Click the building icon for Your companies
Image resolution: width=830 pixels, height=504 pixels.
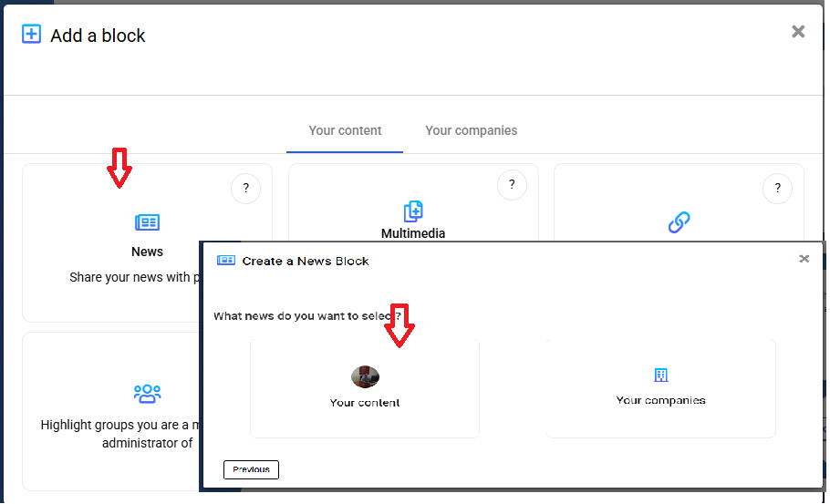pos(661,375)
